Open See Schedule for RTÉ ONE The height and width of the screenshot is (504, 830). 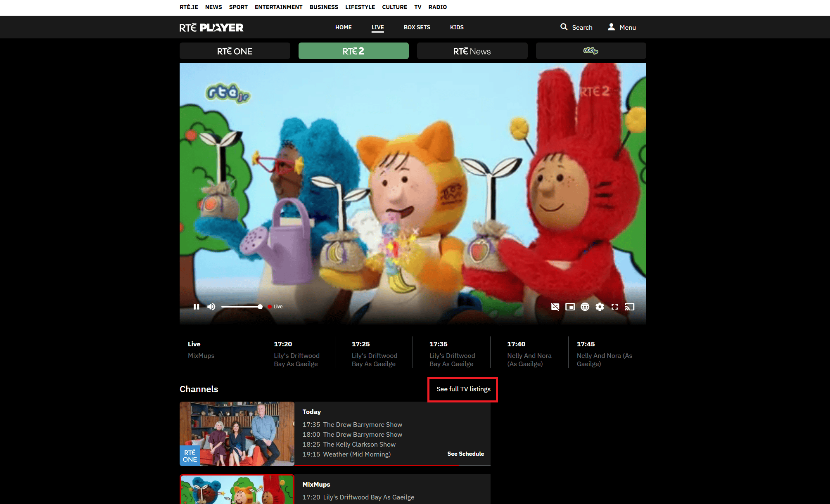point(465,454)
